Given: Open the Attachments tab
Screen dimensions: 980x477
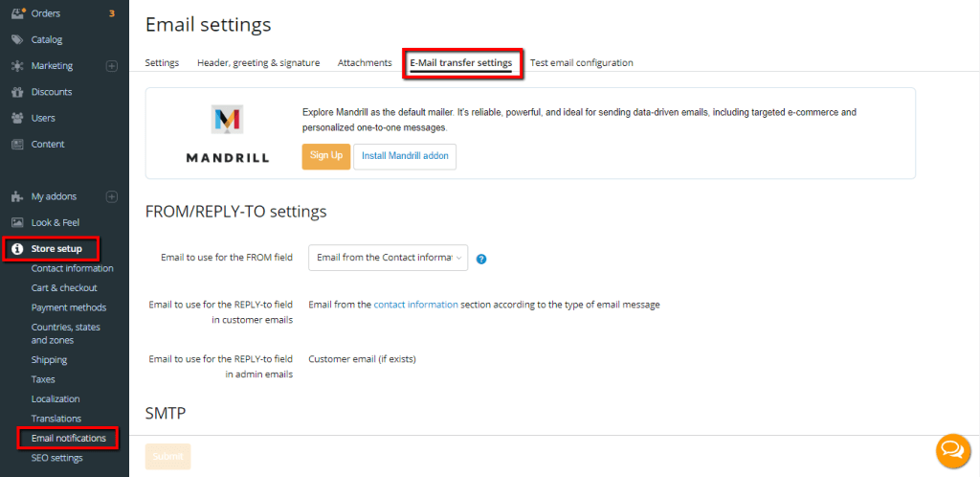Looking at the screenshot, I should click(x=365, y=62).
